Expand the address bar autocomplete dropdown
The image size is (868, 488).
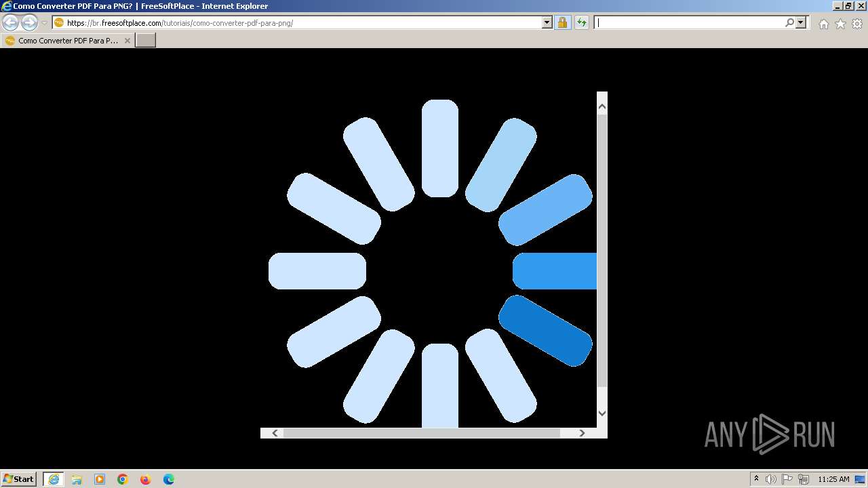pos(547,23)
